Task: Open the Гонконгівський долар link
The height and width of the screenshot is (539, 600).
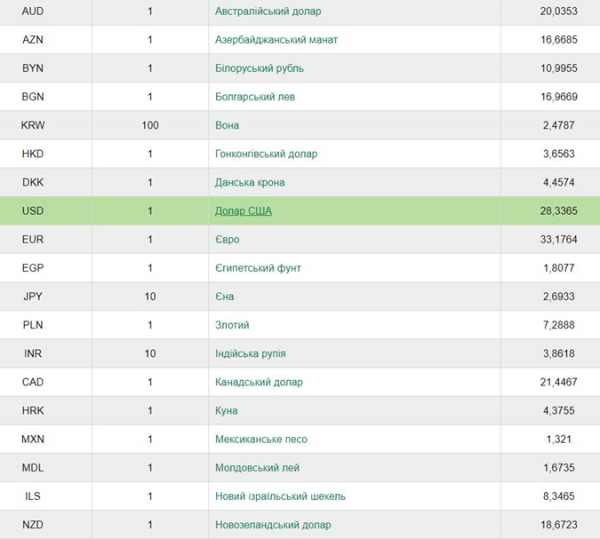Action: (x=266, y=154)
